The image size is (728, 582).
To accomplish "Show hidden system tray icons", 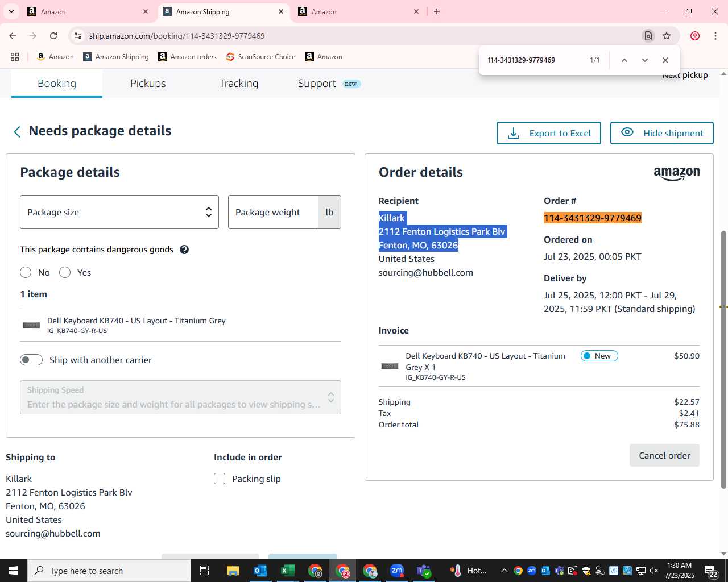I will pyautogui.click(x=504, y=571).
